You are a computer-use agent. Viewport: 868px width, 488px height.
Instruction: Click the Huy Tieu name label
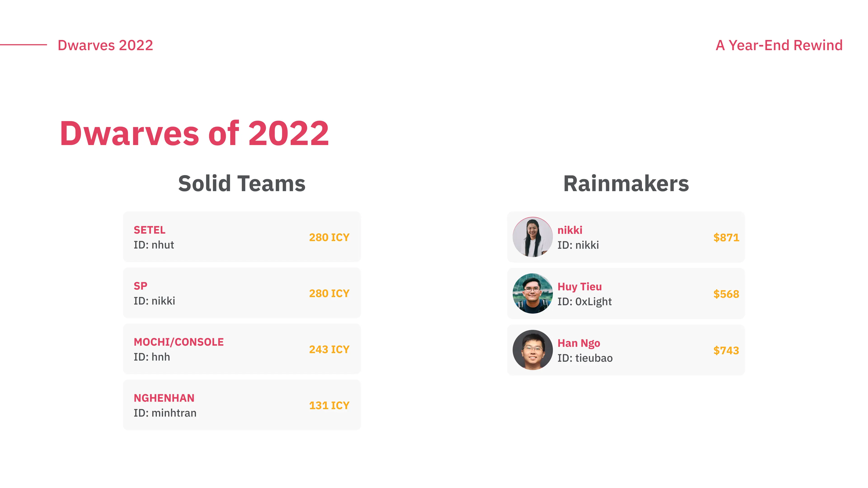click(580, 287)
